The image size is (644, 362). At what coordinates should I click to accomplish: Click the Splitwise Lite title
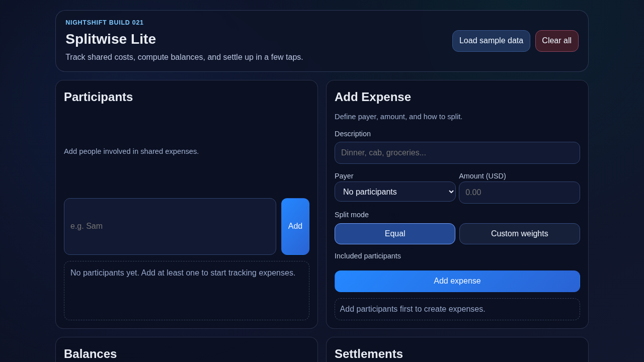coord(111,39)
